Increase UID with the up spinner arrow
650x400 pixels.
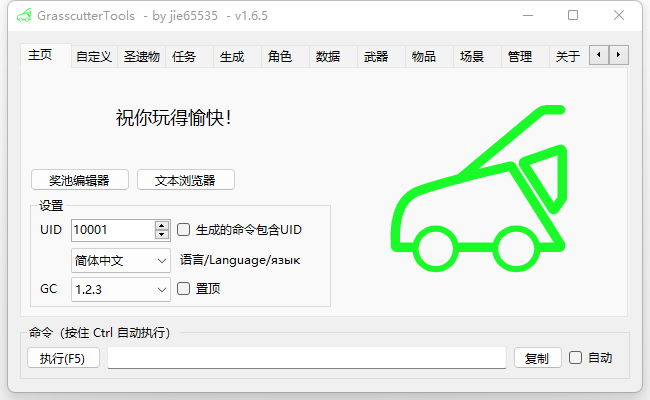(162, 225)
